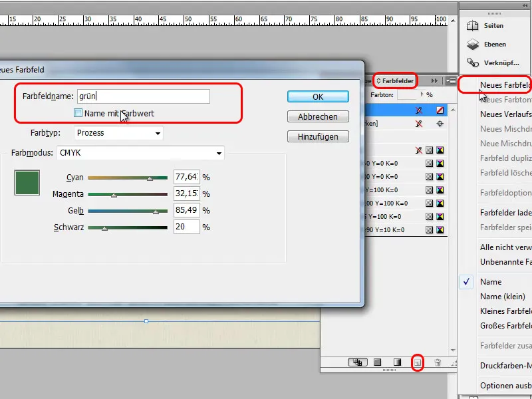
Task: Select the highlighted blue swatch row
Action: tap(406, 110)
